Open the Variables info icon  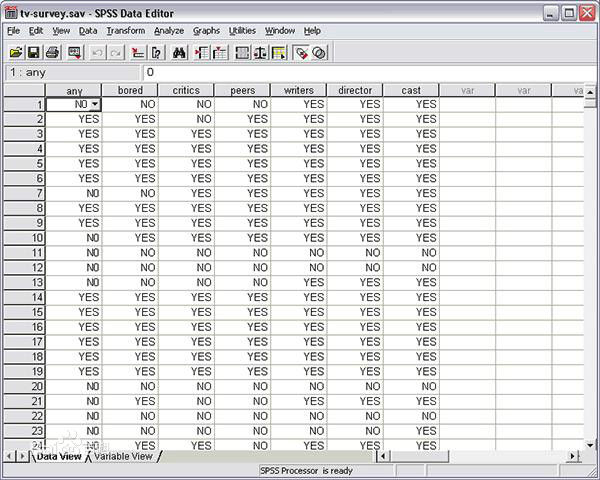click(157, 52)
